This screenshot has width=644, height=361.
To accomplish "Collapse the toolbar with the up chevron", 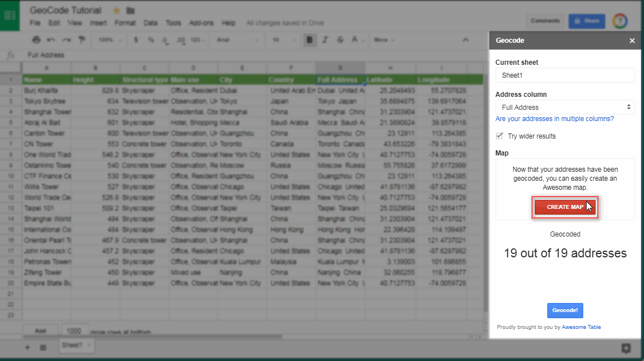I will pos(465,40).
